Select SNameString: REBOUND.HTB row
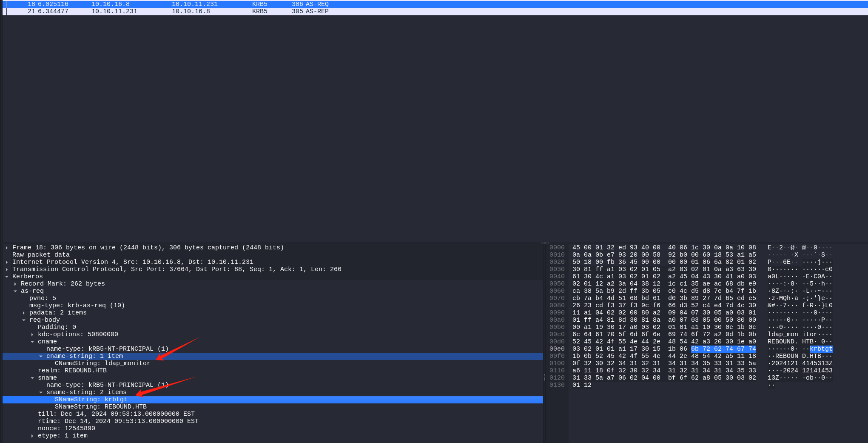 [273, 407]
